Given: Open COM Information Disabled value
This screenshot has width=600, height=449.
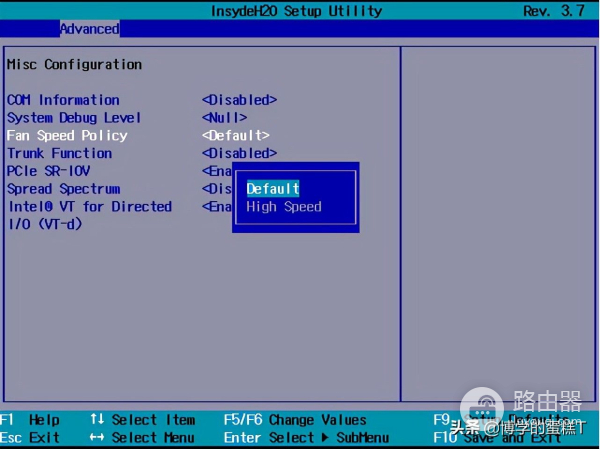Looking at the screenshot, I should [239, 100].
